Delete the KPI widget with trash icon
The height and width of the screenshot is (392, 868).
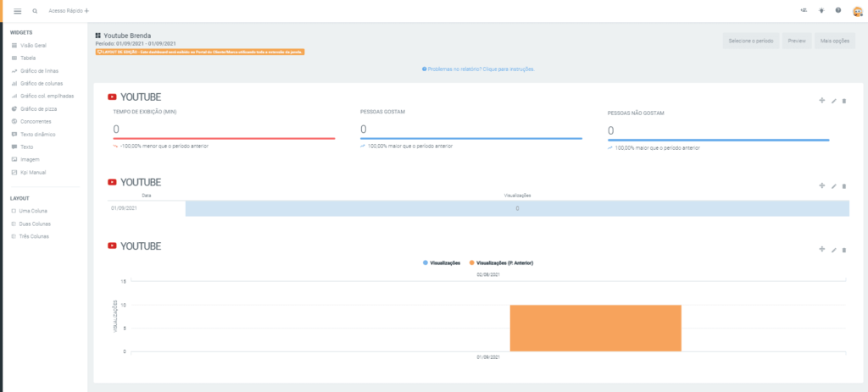844,102
